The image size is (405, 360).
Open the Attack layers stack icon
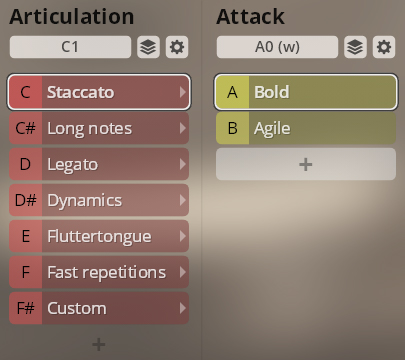click(355, 47)
